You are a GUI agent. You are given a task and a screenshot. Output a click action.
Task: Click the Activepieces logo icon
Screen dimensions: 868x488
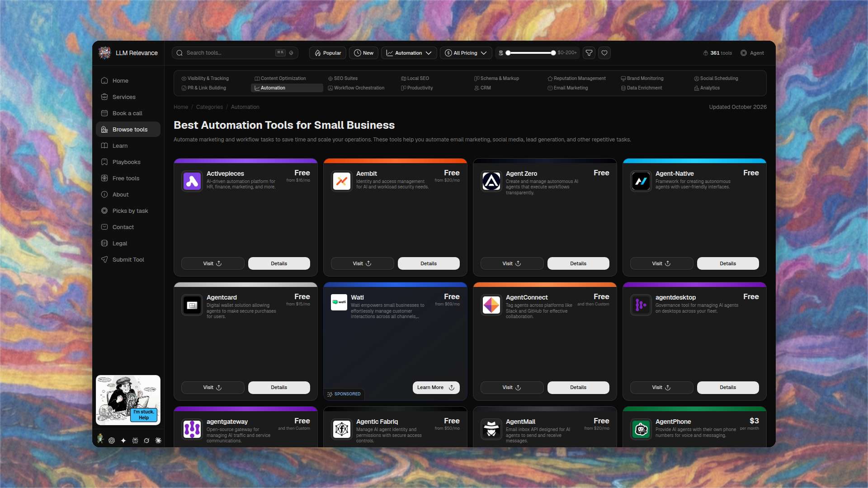click(192, 181)
